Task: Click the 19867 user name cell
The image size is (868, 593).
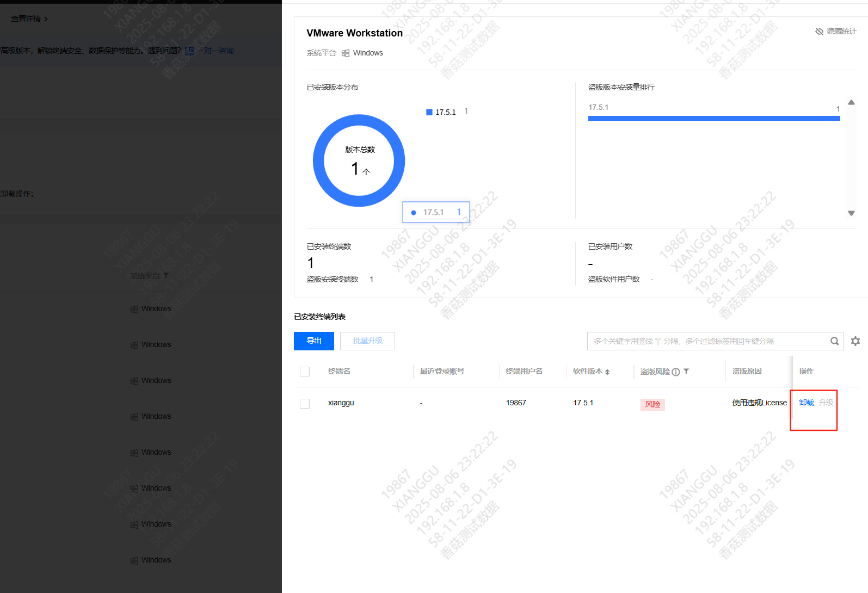Action: pyautogui.click(x=516, y=403)
